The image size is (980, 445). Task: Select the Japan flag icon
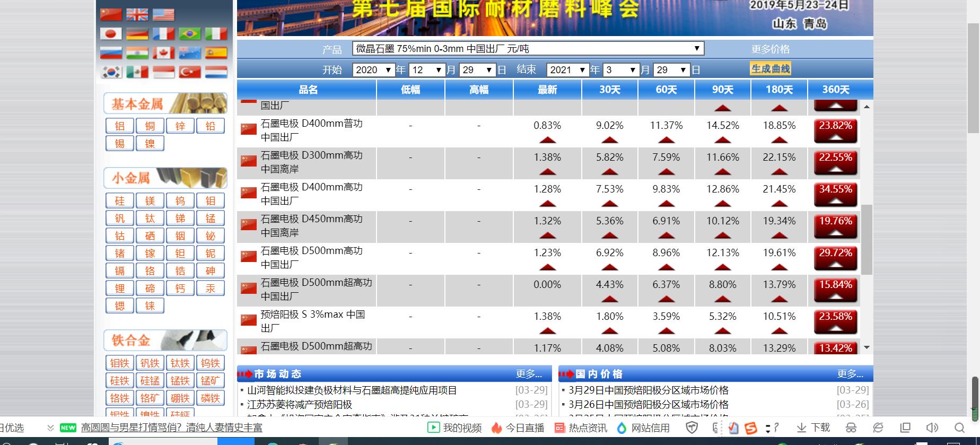[111, 34]
